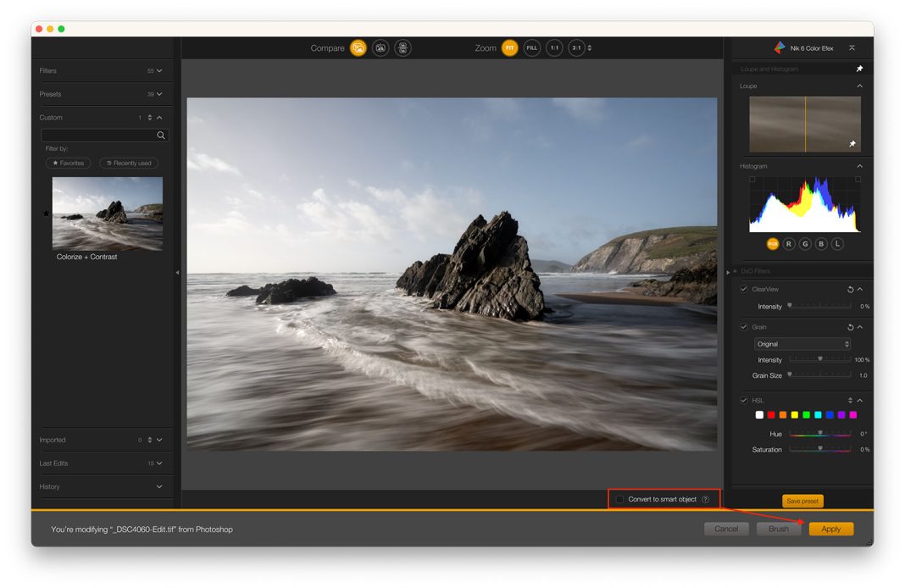Viewport: 905px width, 588px height.
Task: Toggle the highlight clipping box on histogram
Action: pyautogui.click(x=858, y=180)
